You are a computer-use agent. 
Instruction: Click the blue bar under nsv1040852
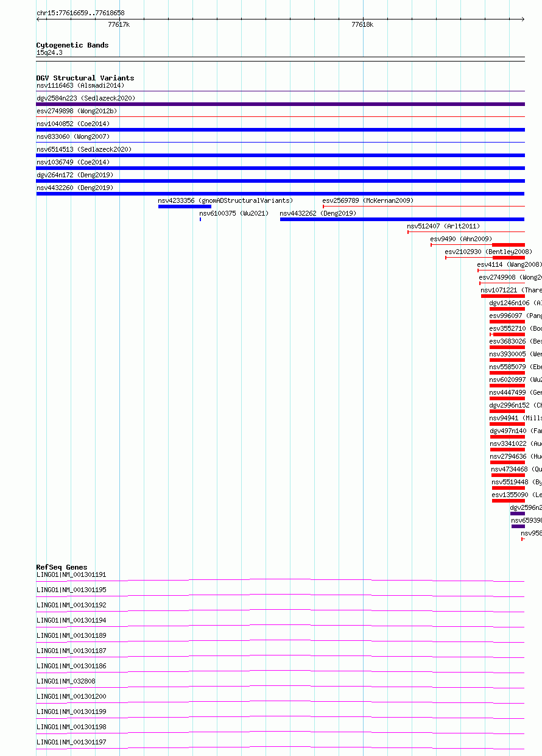pyautogui.click(x=280, y=130)
